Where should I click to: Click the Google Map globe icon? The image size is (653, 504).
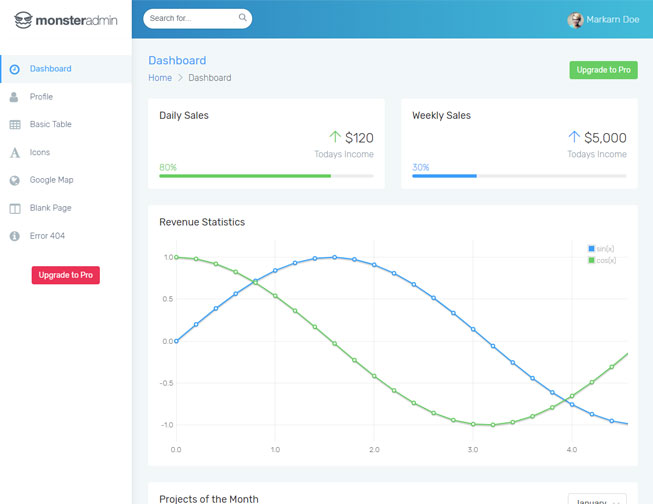[15, 181]
